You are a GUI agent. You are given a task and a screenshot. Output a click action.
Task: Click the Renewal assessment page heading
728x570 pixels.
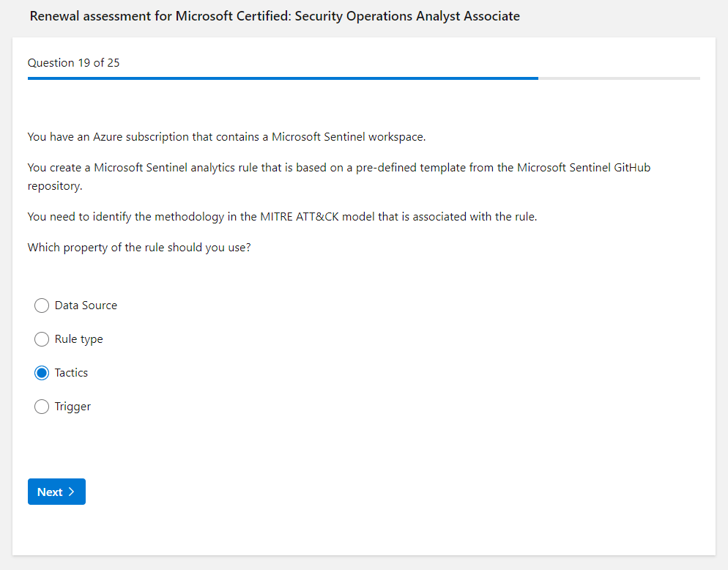pos(275,16)
